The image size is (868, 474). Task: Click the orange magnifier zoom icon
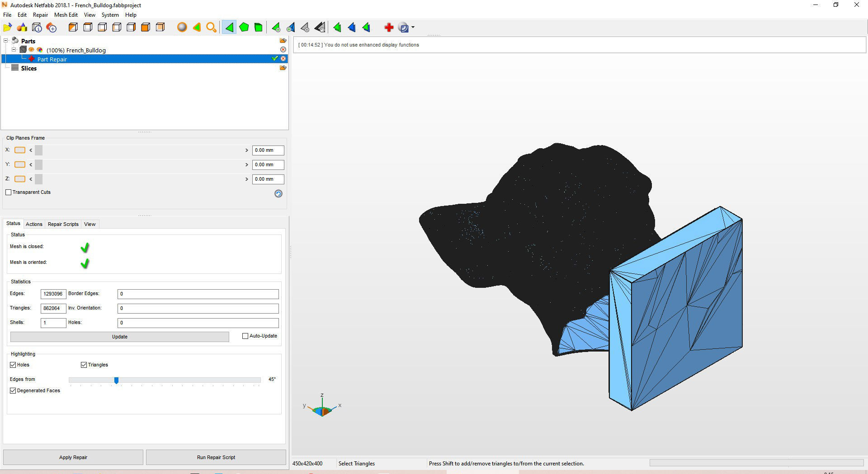tap(211, 28)
